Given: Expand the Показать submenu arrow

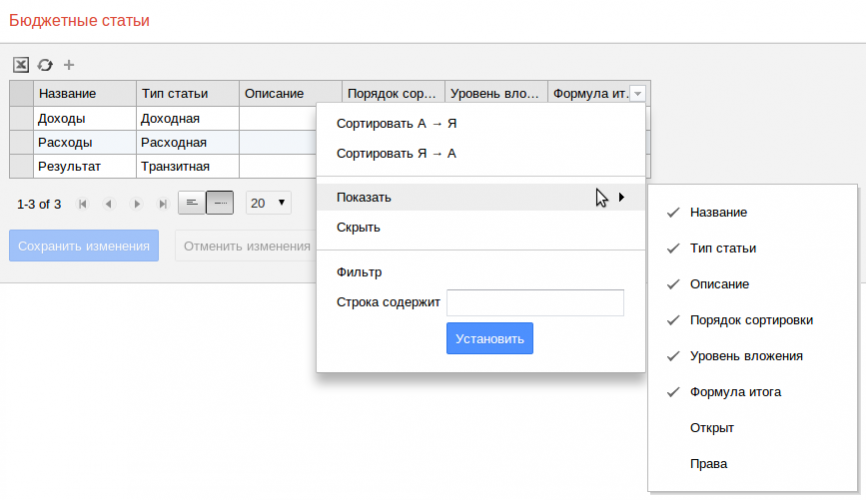Looking at the screenshot, I should point(621,197).
